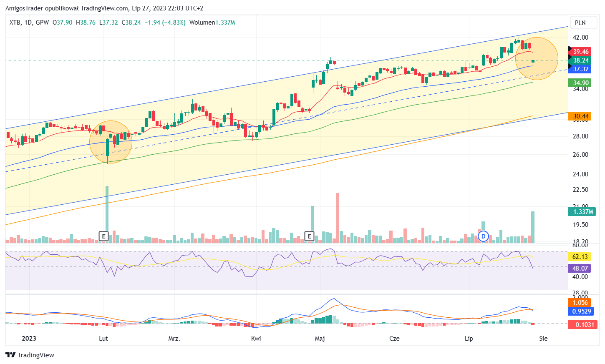Select the green 38.24 last price label
The width and height of the screenshot is (605, 364).
click(580, 60)
